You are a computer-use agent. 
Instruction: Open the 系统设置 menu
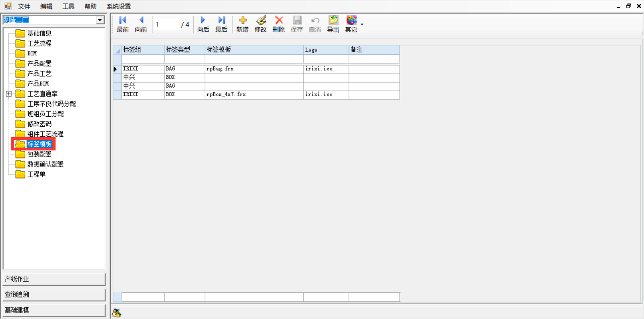[119, 6]
